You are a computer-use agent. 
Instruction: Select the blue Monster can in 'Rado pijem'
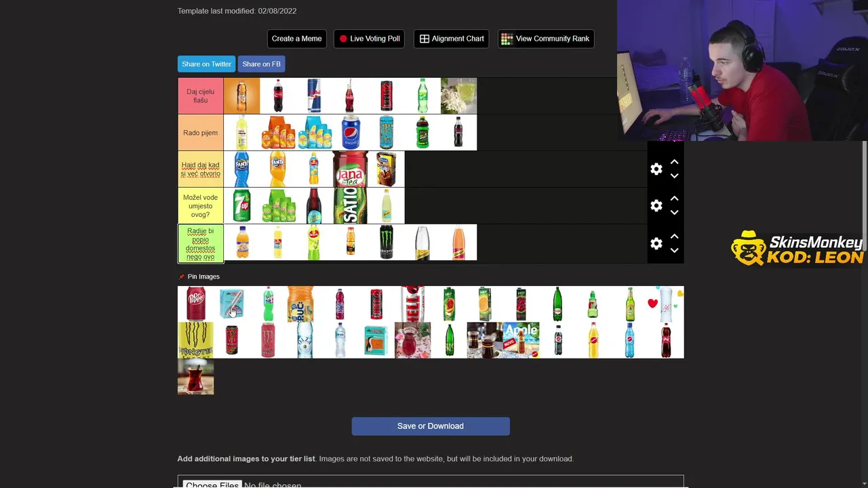pos(387,133)
